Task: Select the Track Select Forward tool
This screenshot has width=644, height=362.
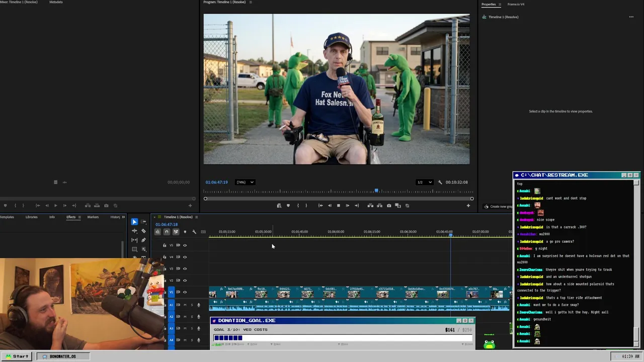Action: (x=143, y=222)
